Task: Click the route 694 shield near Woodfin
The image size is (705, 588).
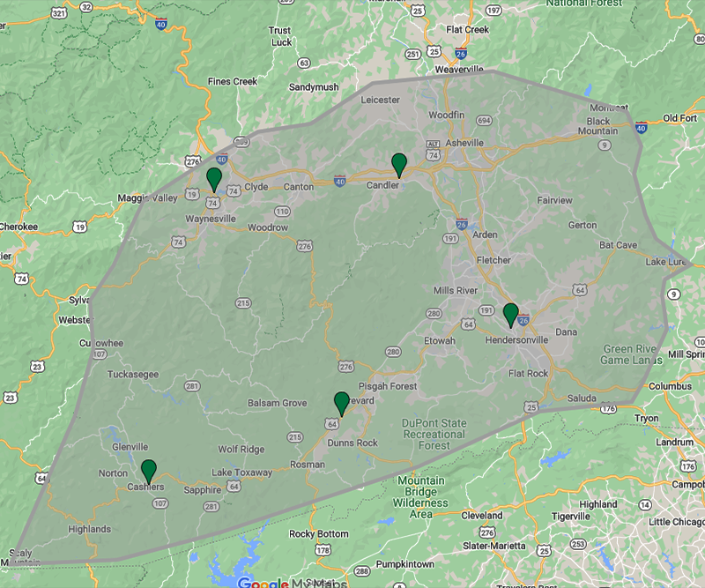Action: pyautogui.click(x=483, y=120)
